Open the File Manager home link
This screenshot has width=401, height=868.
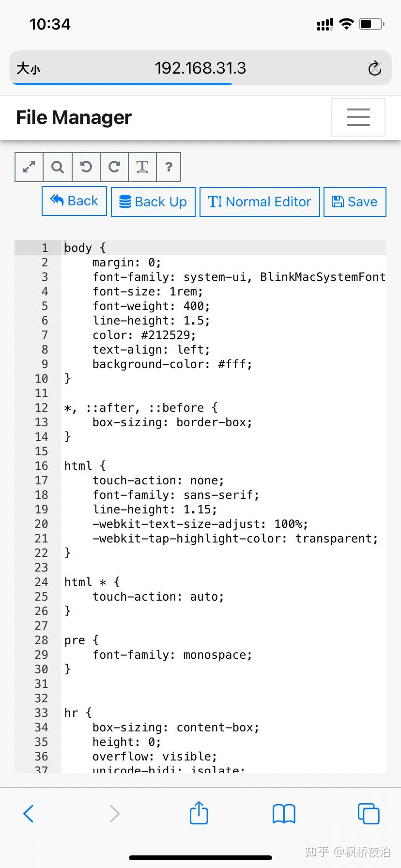coord(74,117)
